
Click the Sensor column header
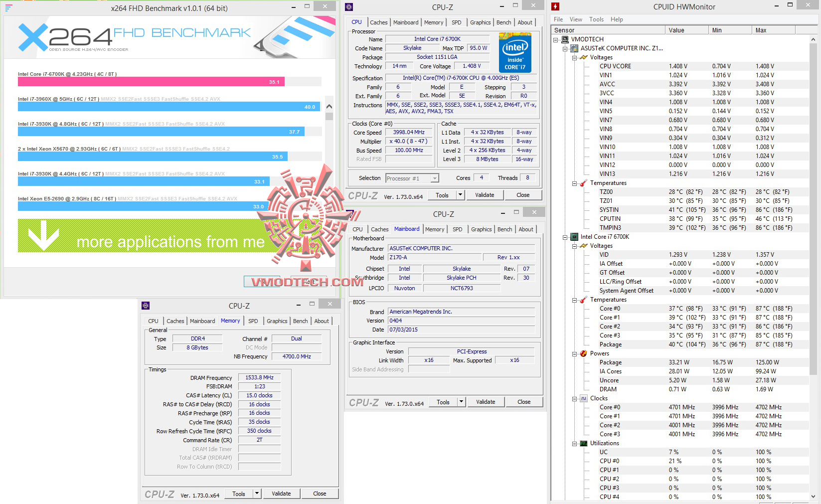point(608,30)
